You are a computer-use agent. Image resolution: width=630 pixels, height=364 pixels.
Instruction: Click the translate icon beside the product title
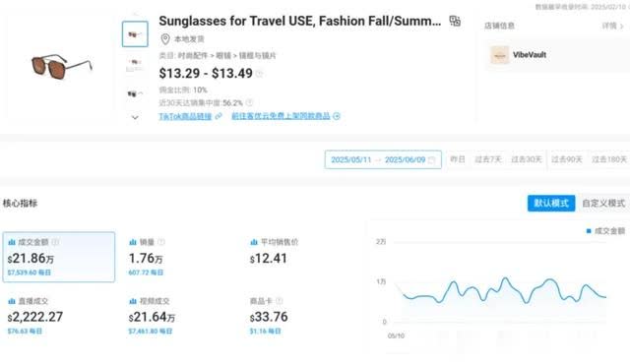455,21
